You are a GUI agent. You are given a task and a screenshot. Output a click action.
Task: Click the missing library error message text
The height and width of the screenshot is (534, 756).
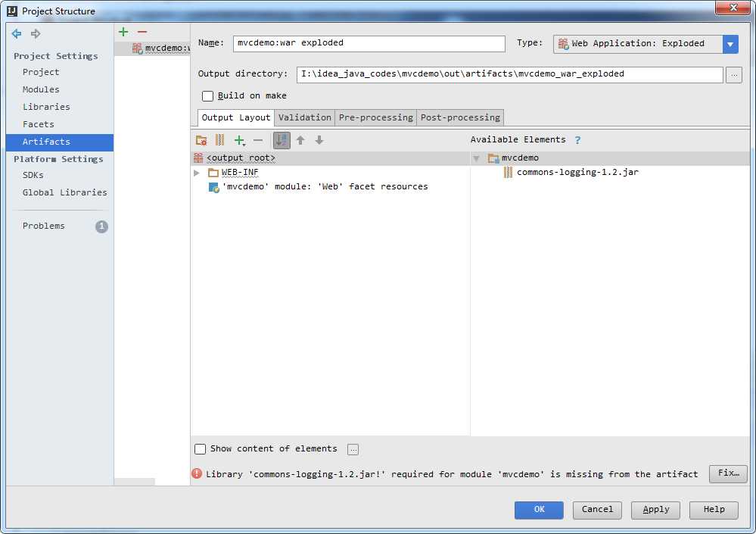click(452, 474)
